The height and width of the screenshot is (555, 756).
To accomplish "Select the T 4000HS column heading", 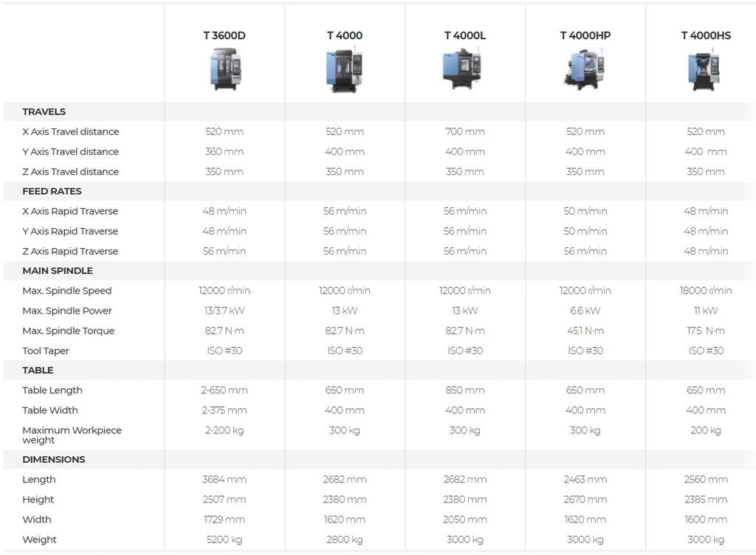I will [x=706, y=35].
